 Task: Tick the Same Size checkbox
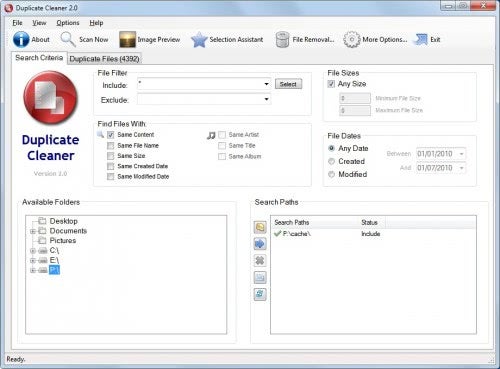click(x=110, y=156)
